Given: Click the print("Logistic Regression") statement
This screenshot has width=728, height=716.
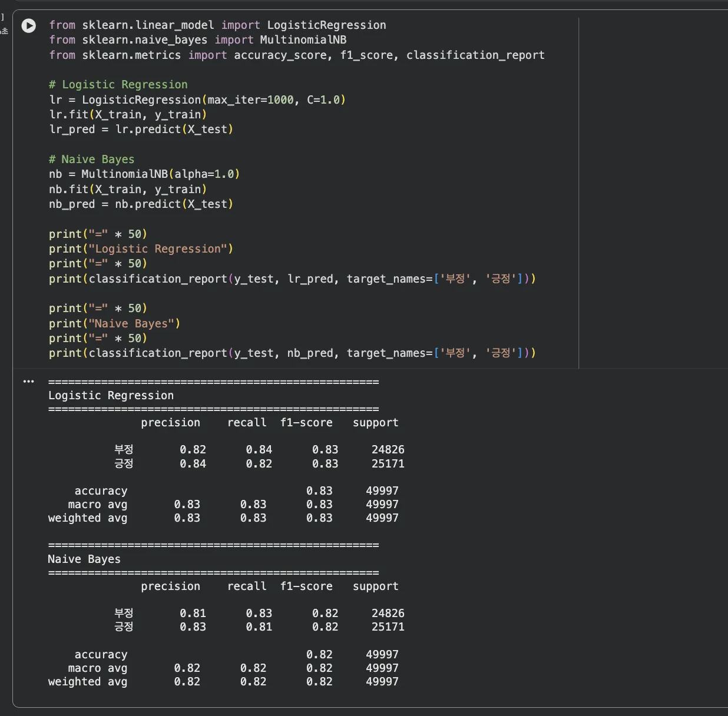Looking at the screenshot, I should [x=141, y=249].
